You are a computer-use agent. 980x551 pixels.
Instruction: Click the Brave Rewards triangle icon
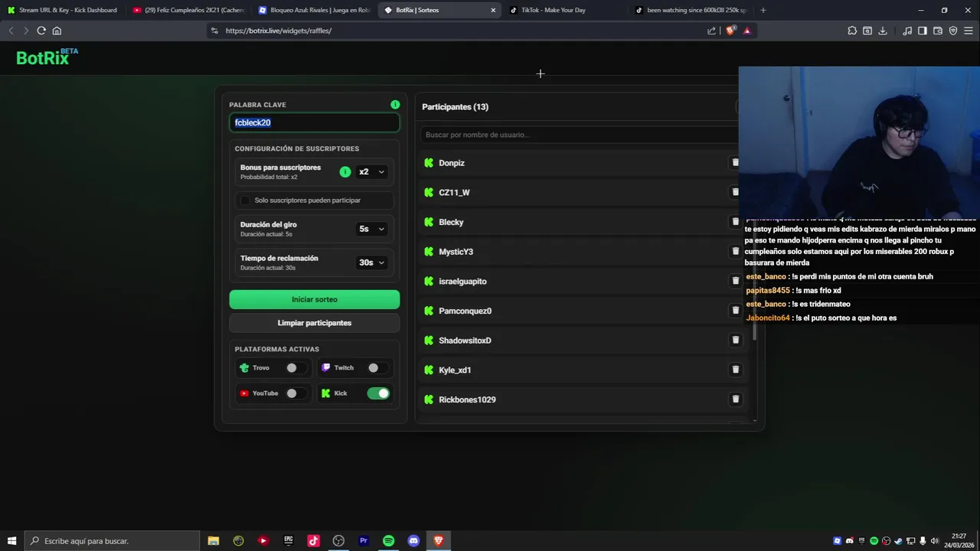(x=747, y=31)
